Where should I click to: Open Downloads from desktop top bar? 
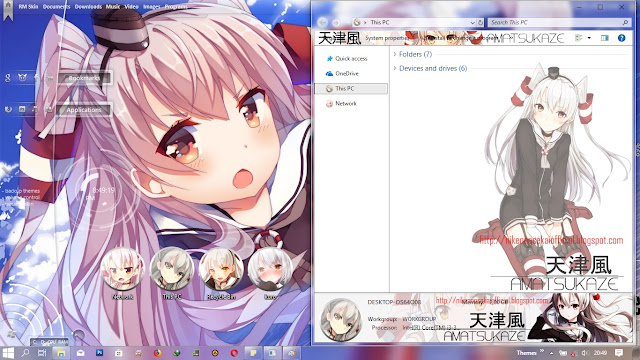(x=89, y=7)
